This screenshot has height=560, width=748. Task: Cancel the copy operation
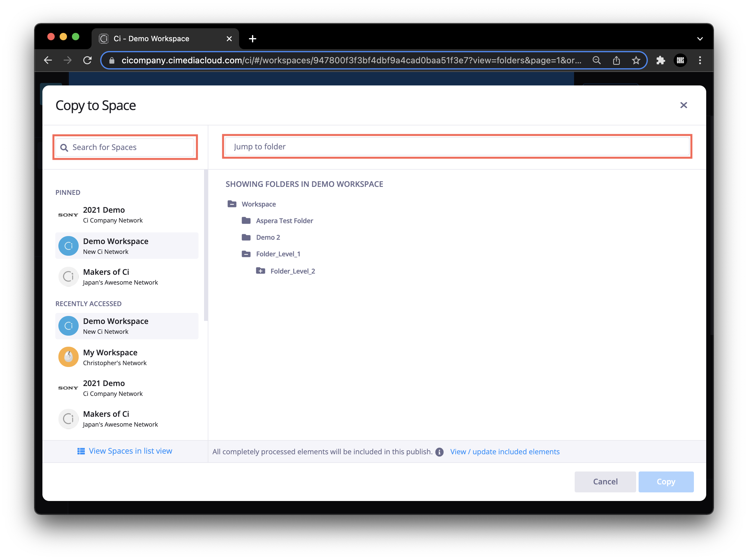click(x=605, y=481)
